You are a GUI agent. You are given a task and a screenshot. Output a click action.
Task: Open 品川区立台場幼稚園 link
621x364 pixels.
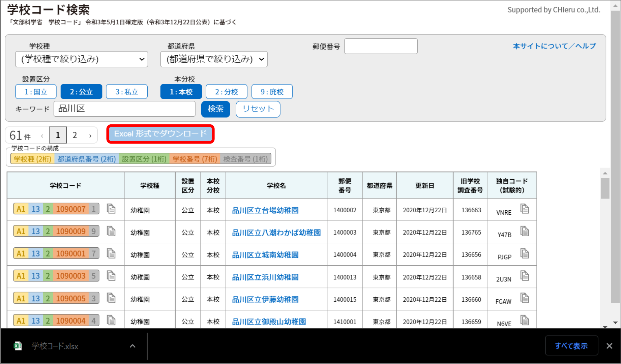[265, 210]
